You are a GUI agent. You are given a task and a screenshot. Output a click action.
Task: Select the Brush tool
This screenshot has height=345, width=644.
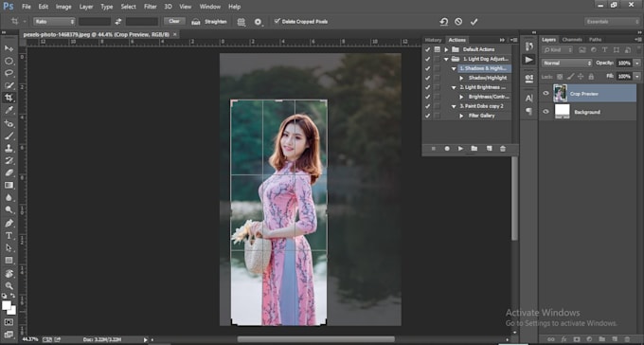9,136
